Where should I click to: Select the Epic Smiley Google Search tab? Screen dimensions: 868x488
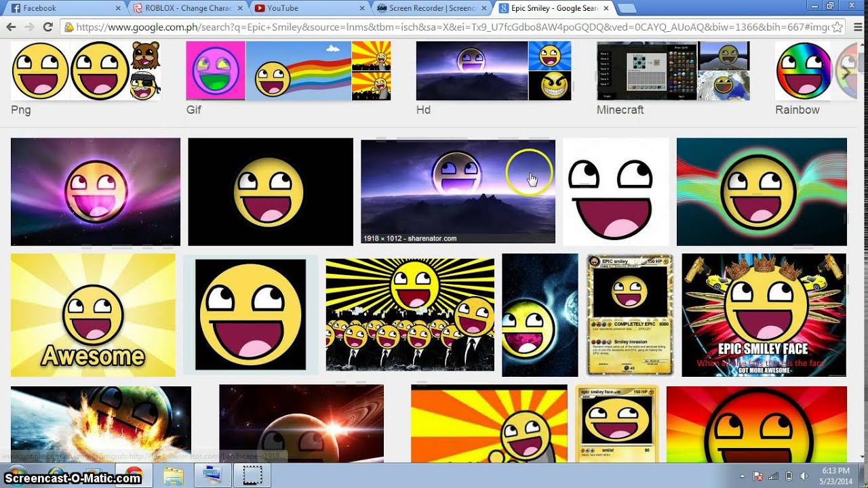552,8
